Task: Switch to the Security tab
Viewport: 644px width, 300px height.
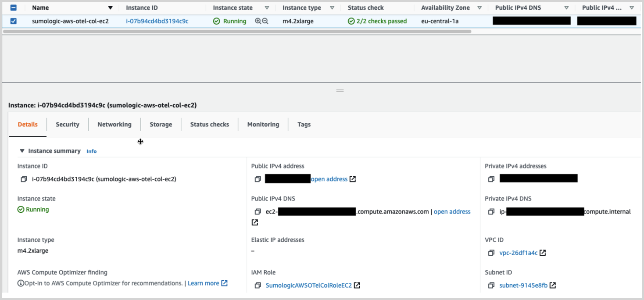Action: (67, 124)
